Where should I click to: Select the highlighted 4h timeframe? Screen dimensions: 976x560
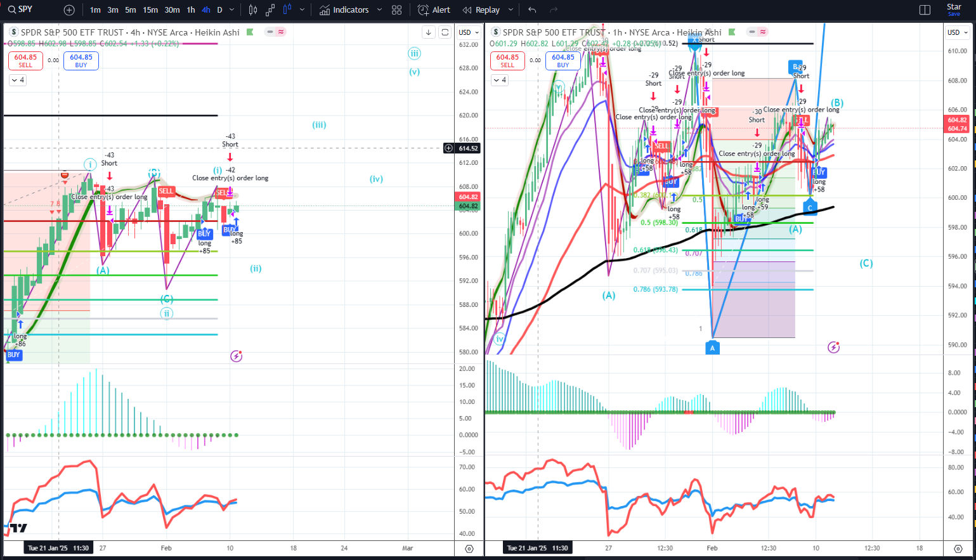coord(206,10)
